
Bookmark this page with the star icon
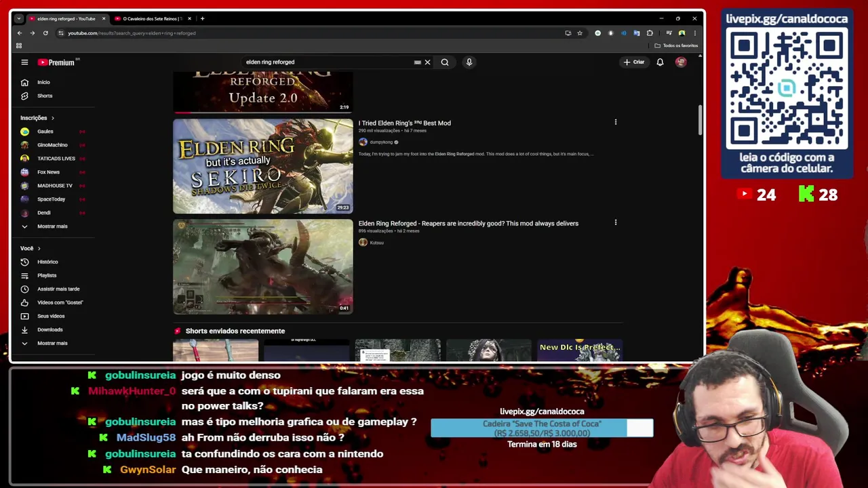580,33
